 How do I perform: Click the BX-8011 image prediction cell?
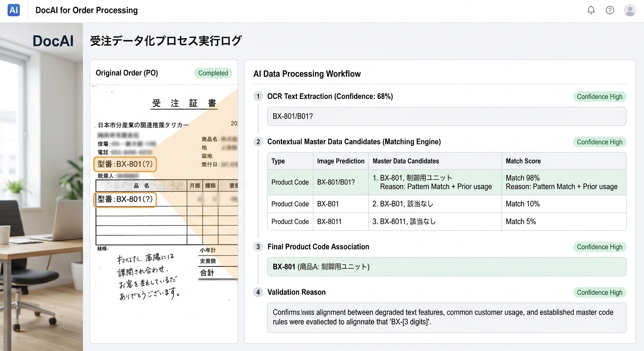[341, 221]
